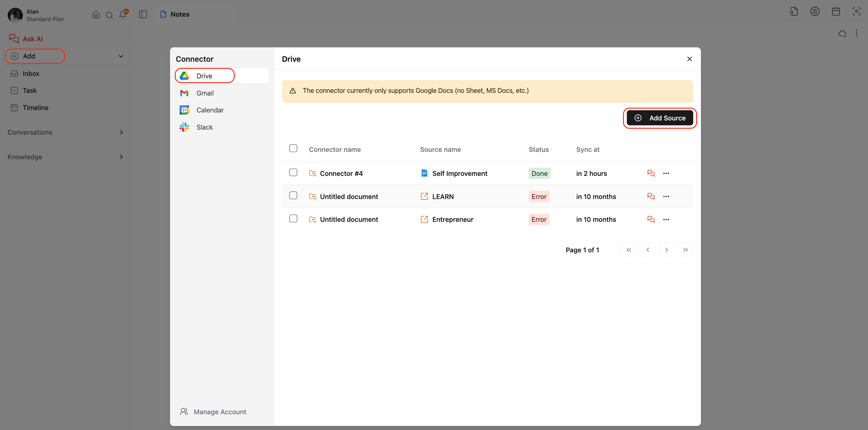Click the cloud sync icon
This screenshot has height=430, width=868.
coord(842,33)
